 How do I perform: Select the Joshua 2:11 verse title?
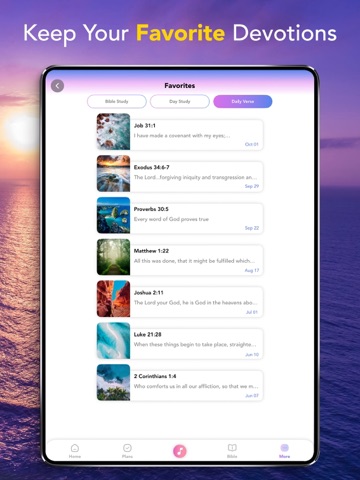(x=149, y=293)
